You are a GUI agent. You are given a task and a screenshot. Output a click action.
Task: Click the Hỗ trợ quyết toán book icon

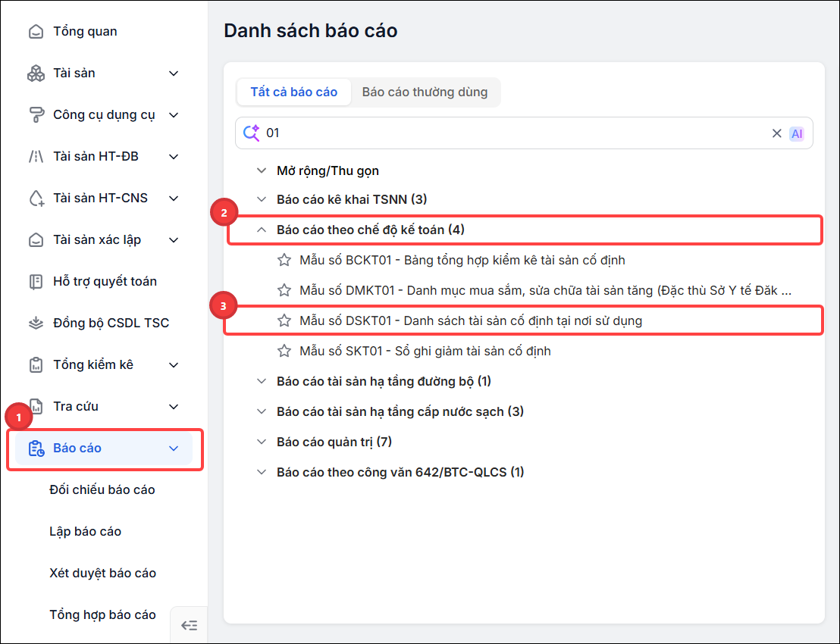point(36,282)
